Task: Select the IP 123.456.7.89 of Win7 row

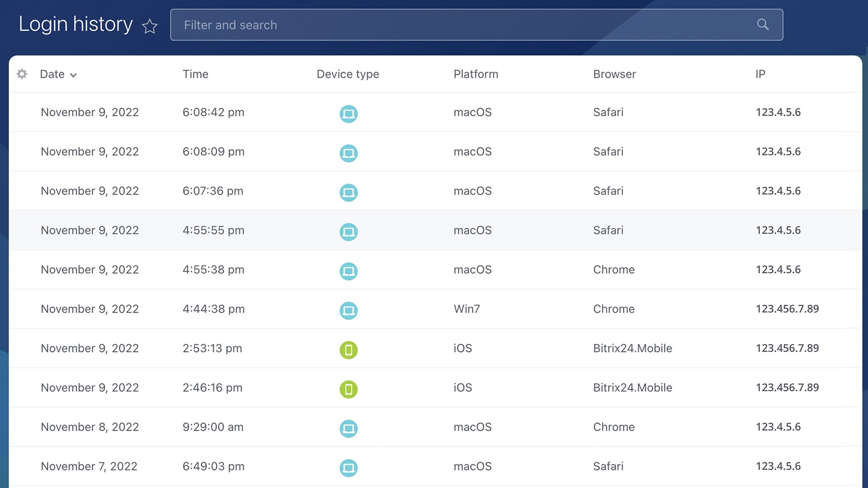Action: 787,309
